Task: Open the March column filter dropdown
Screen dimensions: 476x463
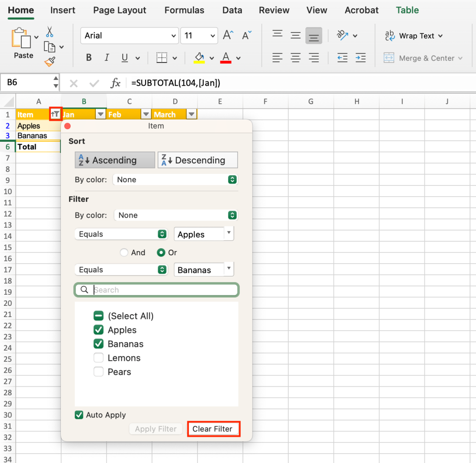Action: [x=191, y=114]
